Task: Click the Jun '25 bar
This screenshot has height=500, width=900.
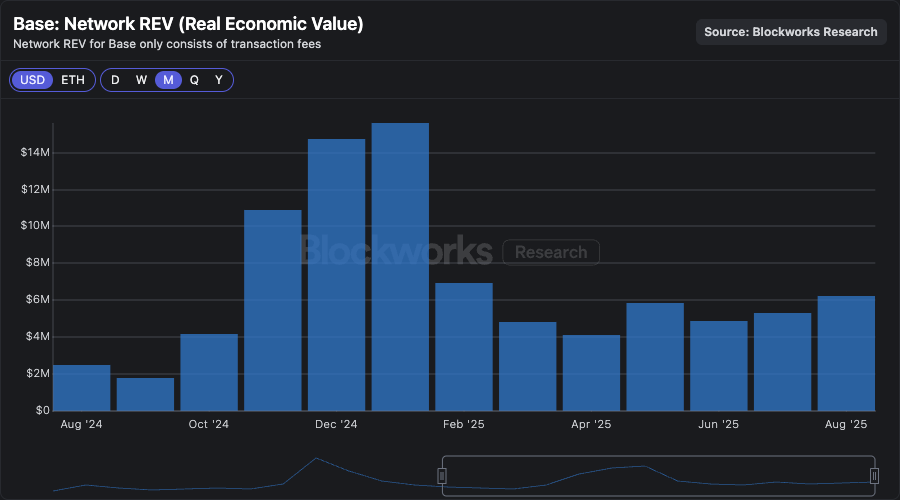Action: pyautogui.click(x=719, y=366)
